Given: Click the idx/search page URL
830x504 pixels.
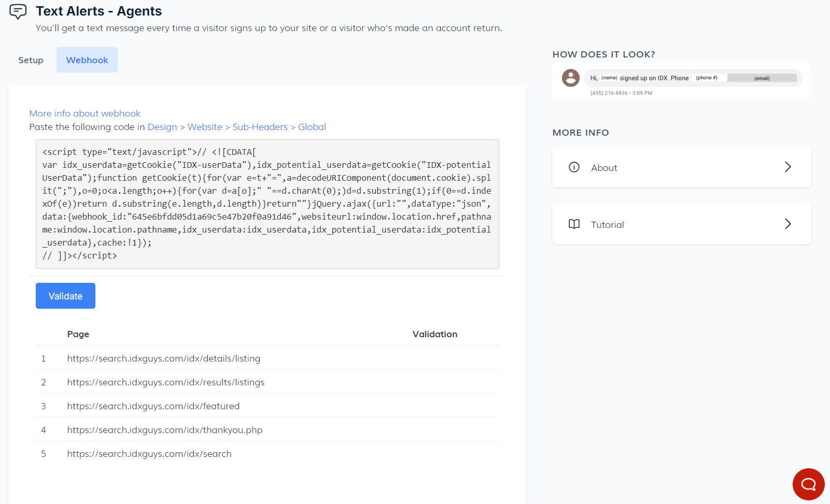Looking at the screenshot, I should pos(149,454).
